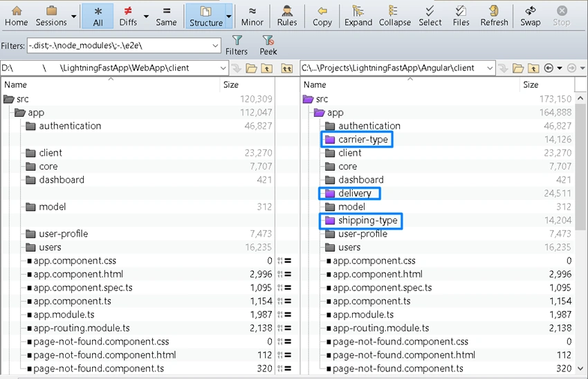Go up one level on right side
The image size is (588, 379).
(533, 68)
